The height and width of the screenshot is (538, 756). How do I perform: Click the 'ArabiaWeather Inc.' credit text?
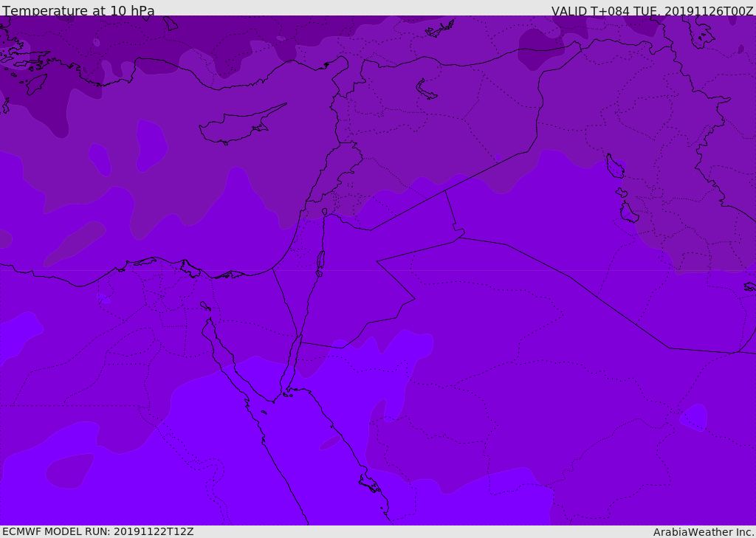pos(704,532)
